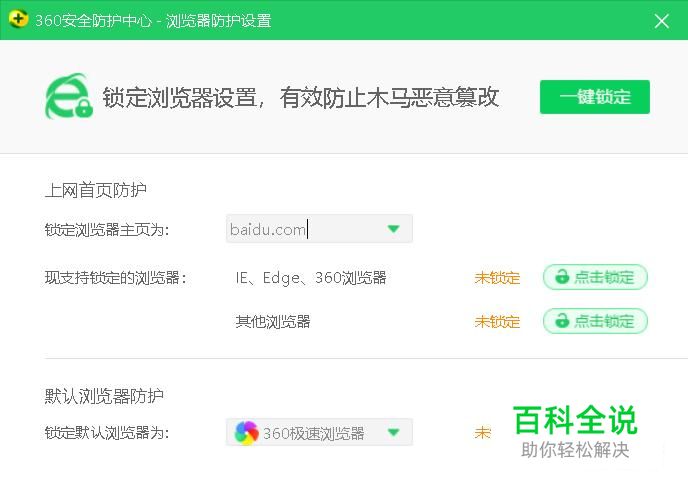688x494 pixels.
Task: Expand the 360极速浏览器 default browser dropdown
Action: tap(394, 433)
